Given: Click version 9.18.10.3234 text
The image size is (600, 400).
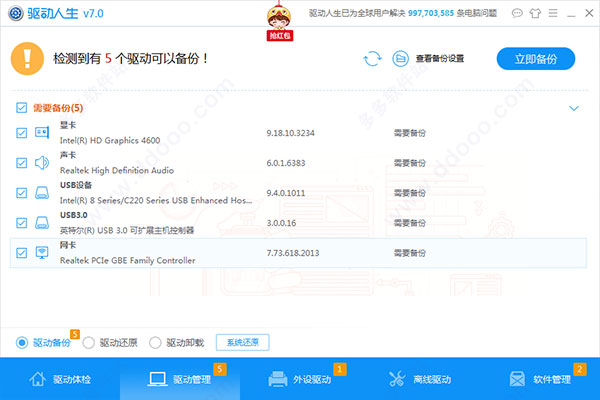Looking at the screenshot, I should coord(290,133).
